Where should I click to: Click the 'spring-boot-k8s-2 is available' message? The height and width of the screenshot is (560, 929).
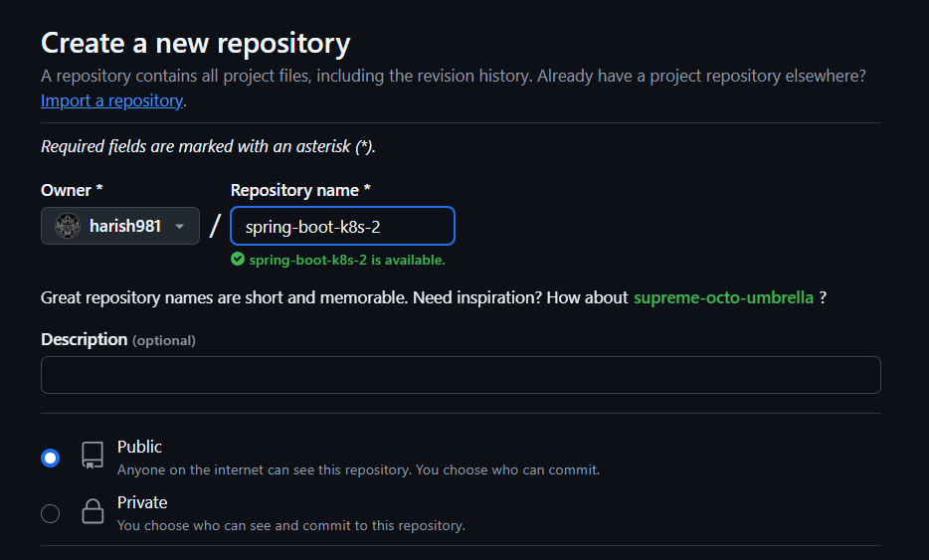[x=346, y=260]
